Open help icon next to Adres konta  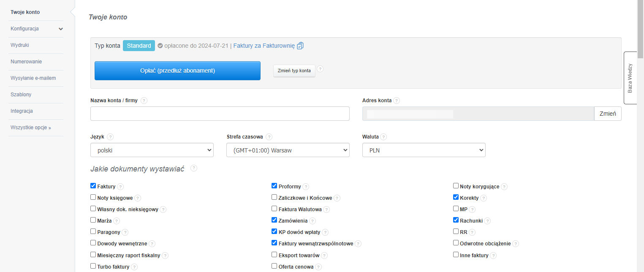(397, 101)
